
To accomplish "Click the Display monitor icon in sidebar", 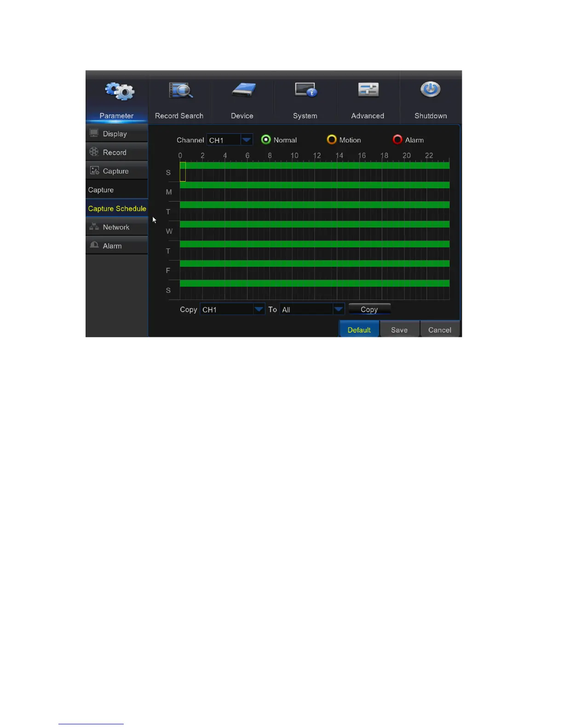I will click(x=94, y=133).
